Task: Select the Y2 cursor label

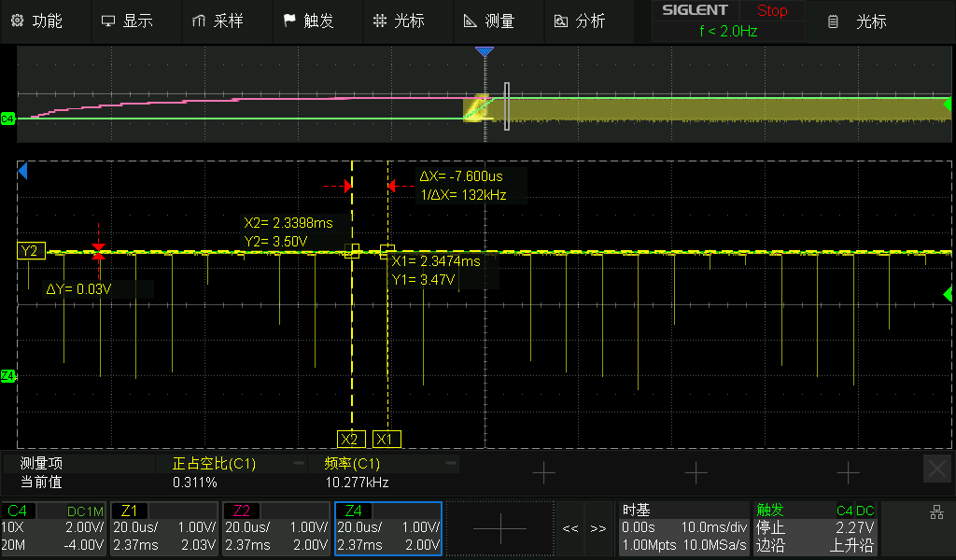Action: click(30, 251)
